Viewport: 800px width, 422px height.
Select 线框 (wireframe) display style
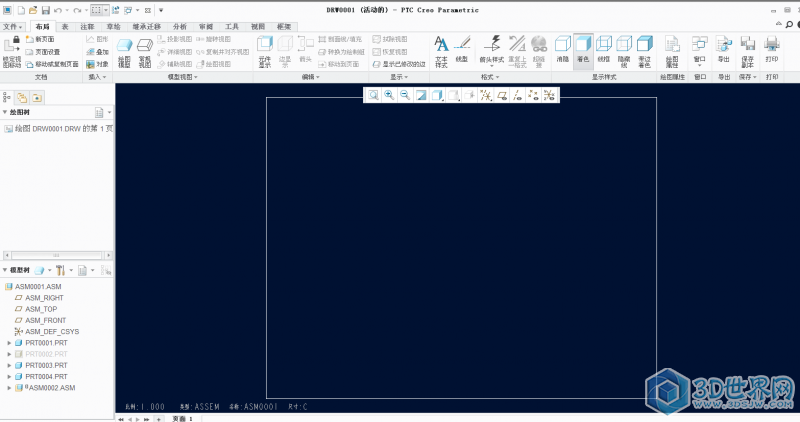tap(604, 50)
